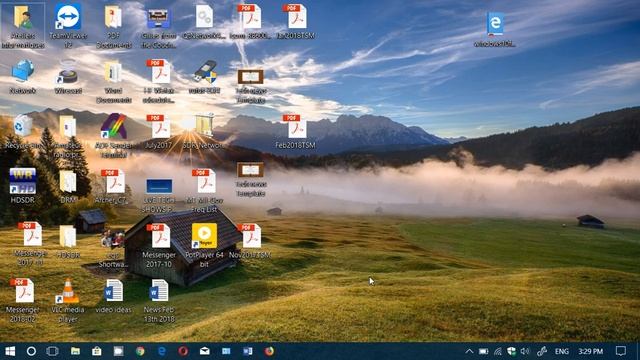
Task: Expand the hidden system tray icons
Action: (x=469, y=351)
